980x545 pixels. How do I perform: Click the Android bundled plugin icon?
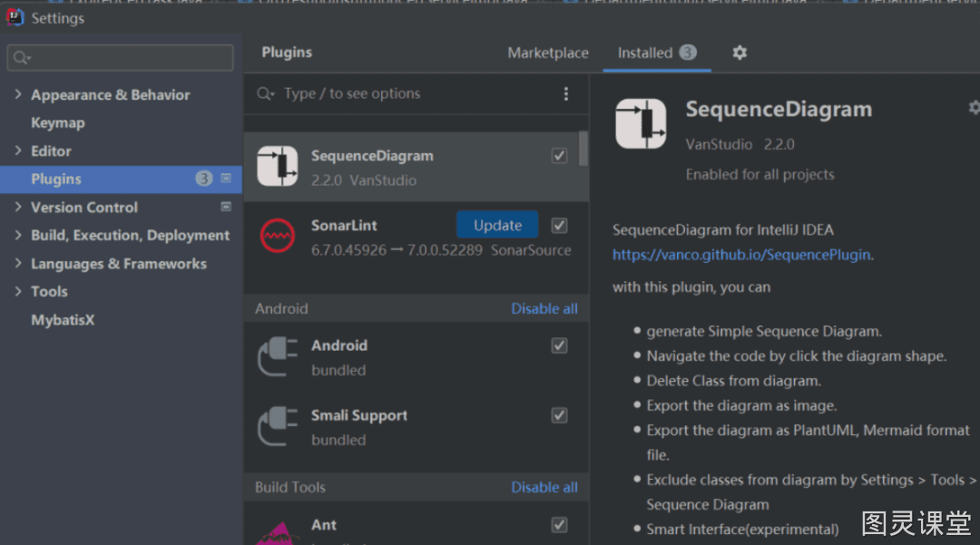click(x=277, y=356)
